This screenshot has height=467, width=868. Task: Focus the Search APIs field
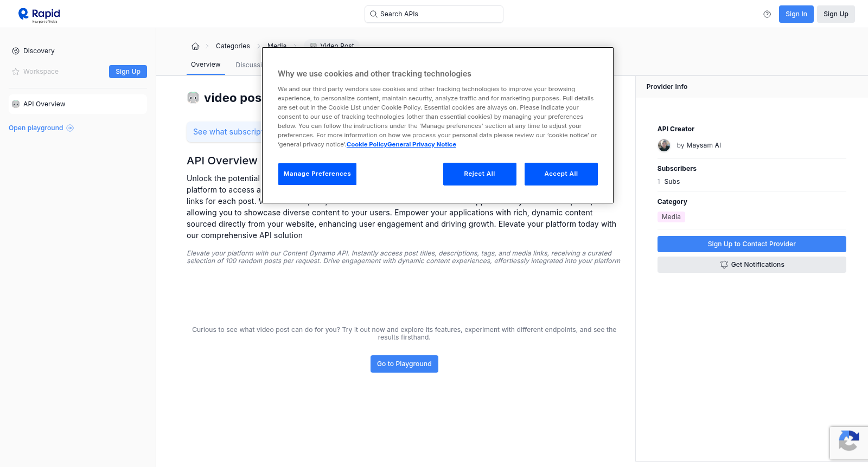pyautogui.click(x=434, y=14)
